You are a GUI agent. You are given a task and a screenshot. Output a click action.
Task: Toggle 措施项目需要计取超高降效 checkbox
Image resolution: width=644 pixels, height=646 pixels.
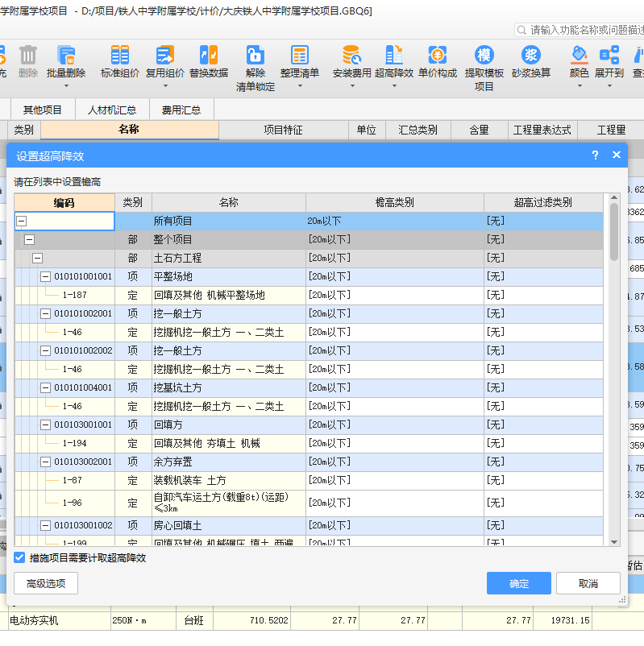(x=19, y=557)
